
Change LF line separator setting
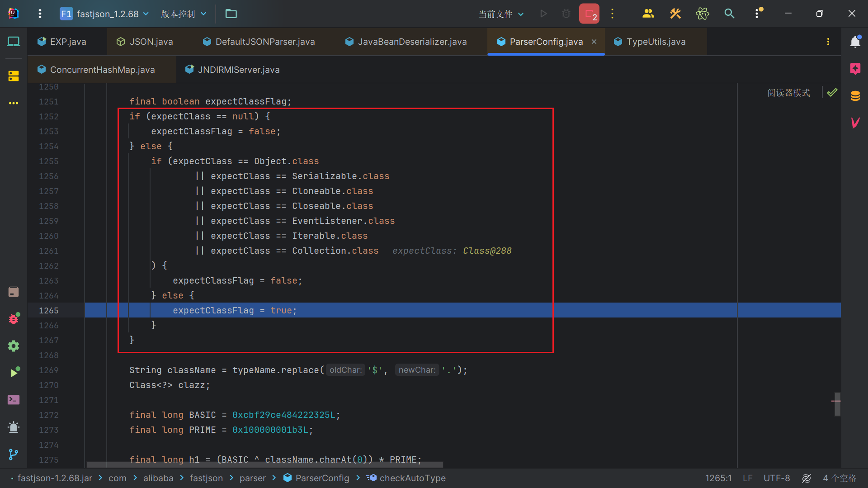tap(747, 478)
